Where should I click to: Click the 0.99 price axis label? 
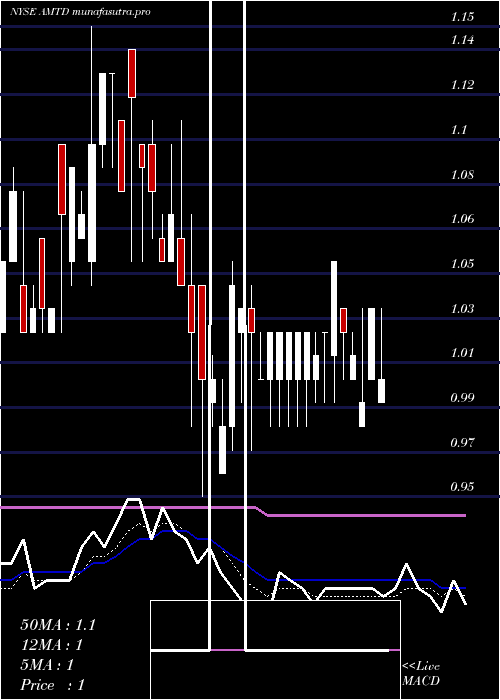[x=462, y=397]
